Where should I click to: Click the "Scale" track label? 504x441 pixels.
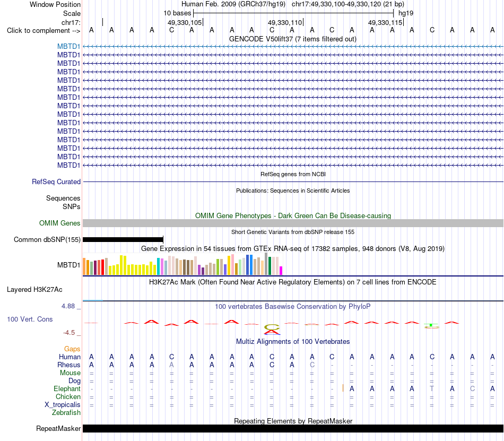point(72,13)
